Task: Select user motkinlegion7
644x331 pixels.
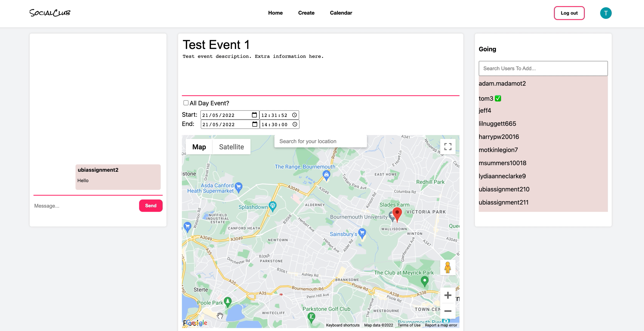Action: [x=498, y=150]
